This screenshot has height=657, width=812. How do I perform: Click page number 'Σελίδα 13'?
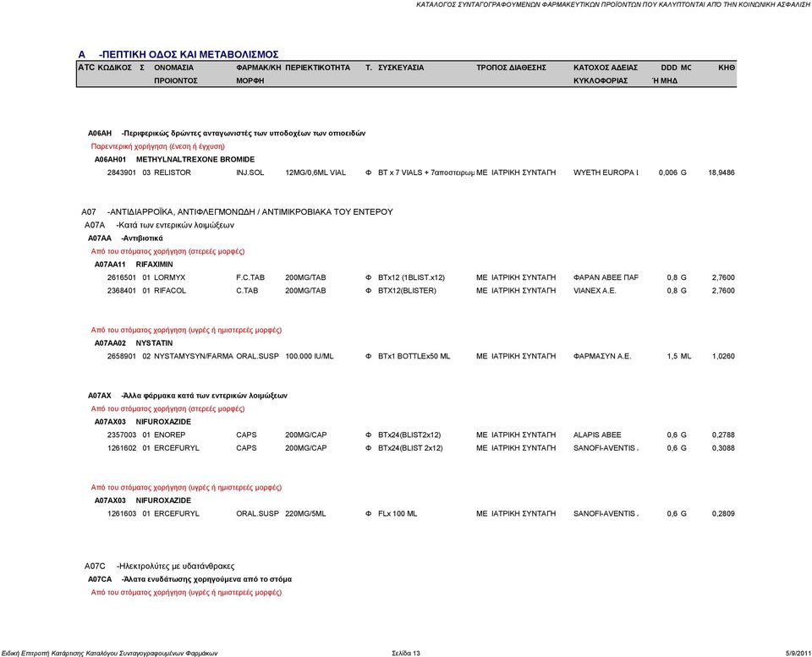coord(406,654)
